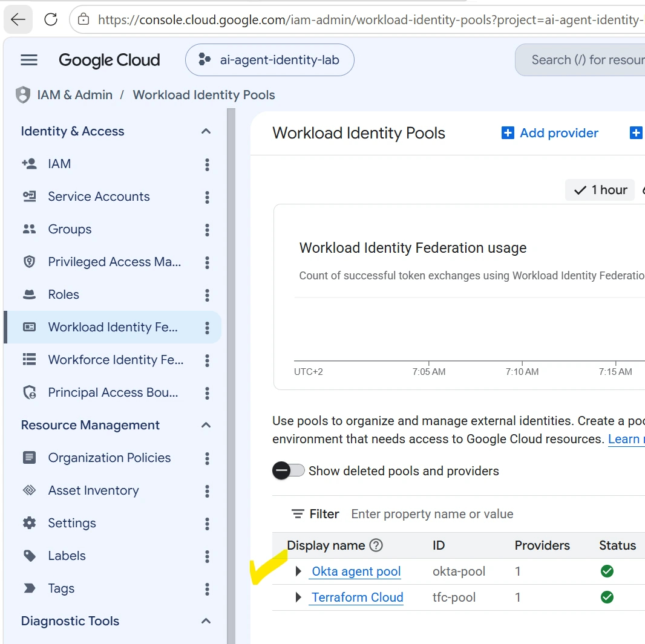Click the Providers column header
Screen dimensions: 645x644
coord(542,545)
